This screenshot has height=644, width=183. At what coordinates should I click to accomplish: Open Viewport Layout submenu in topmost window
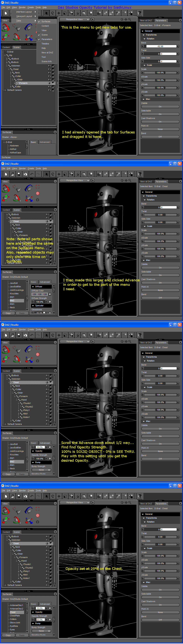(x=24, y=16)
